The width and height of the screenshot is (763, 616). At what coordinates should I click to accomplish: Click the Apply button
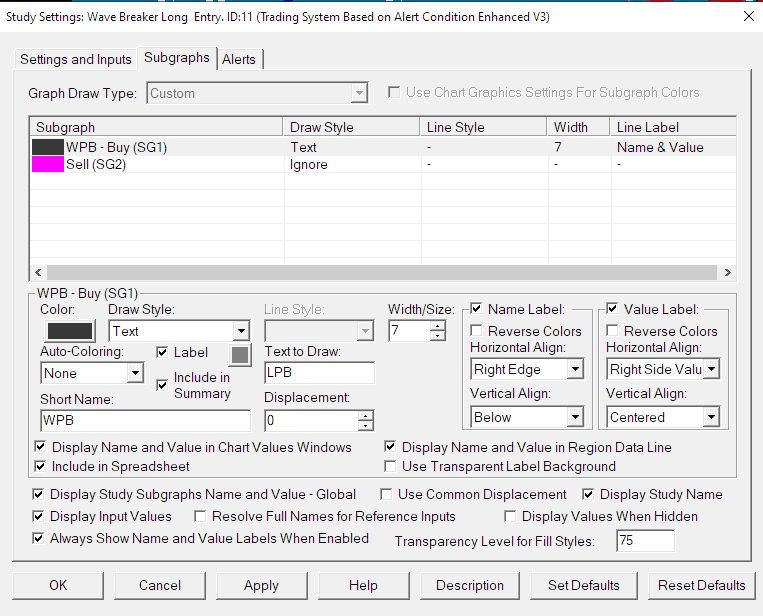tap(261, 585)
